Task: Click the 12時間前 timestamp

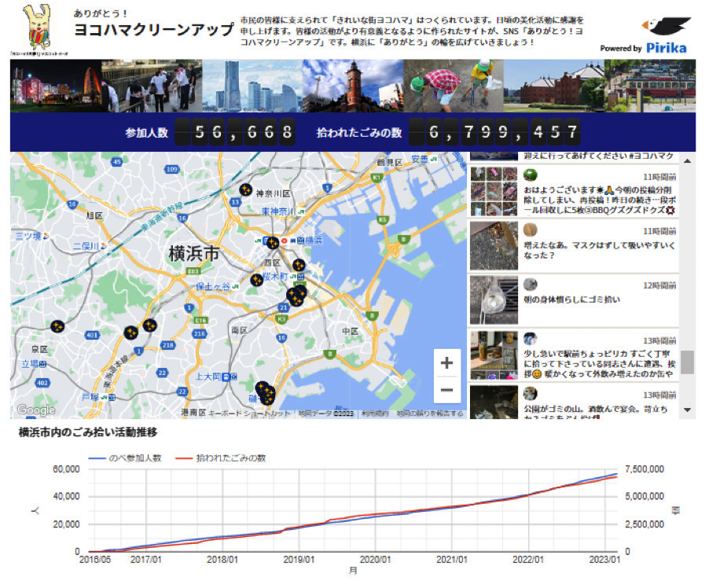Action: [x=659, y=285]
